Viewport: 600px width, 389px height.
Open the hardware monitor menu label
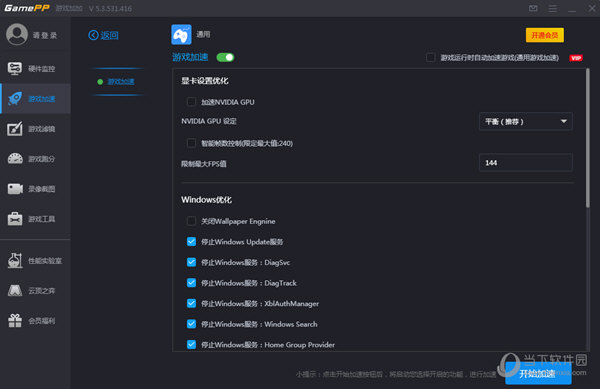point(42,69)
